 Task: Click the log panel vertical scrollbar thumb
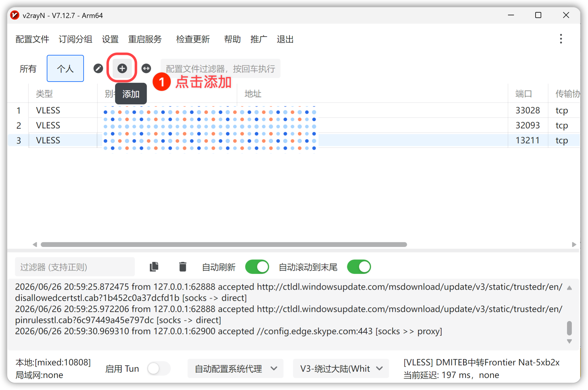[x=569, y=328]
